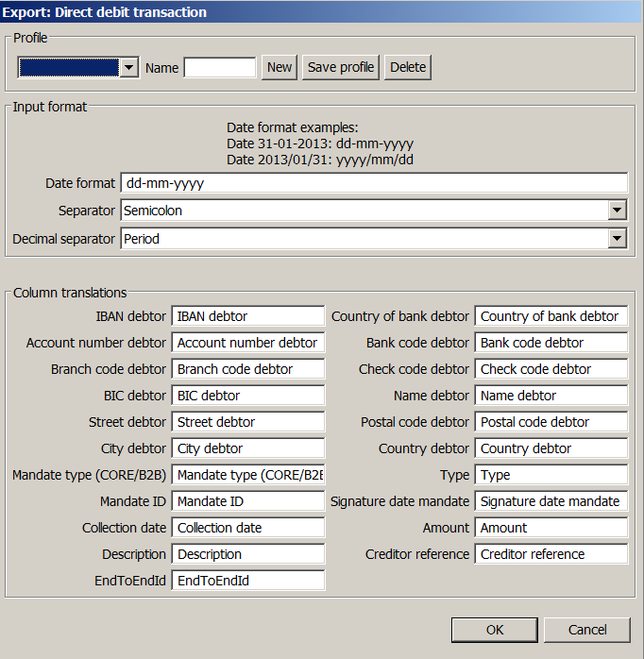Viewport: 644px width, 659px height.
Task: Click the Mandate ID translation field
Action: pyautogui.click(x=248, y=501)
